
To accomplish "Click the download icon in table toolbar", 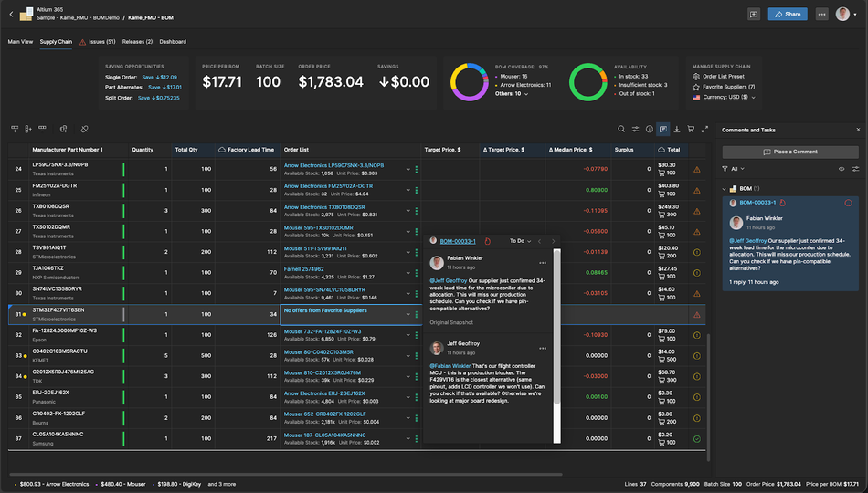I will coord(676,129).
